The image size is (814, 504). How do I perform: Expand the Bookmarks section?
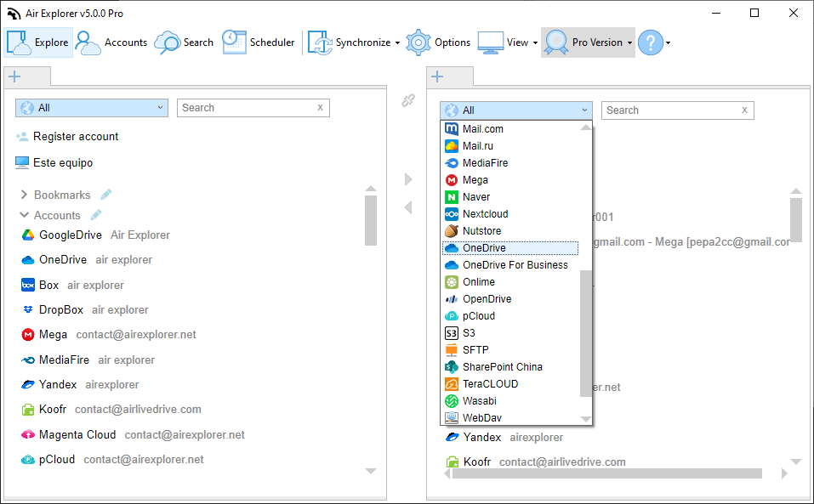point(24,195)
